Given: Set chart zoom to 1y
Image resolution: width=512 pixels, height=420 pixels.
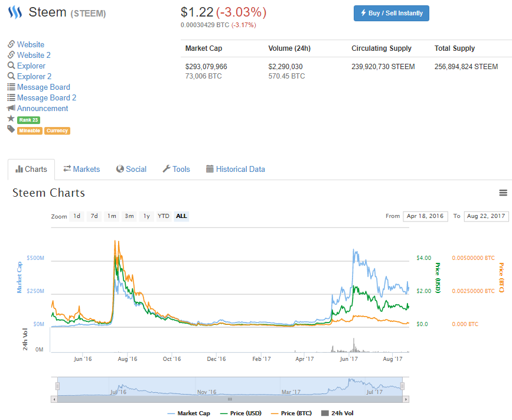Looking at the screenshot, I should [x=146, y=216].
